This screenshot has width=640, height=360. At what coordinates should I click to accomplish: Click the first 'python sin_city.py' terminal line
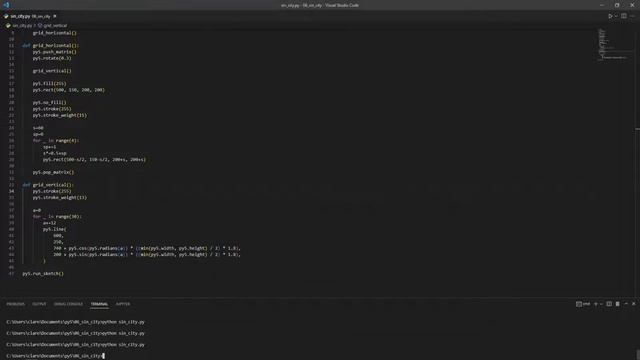76,322
